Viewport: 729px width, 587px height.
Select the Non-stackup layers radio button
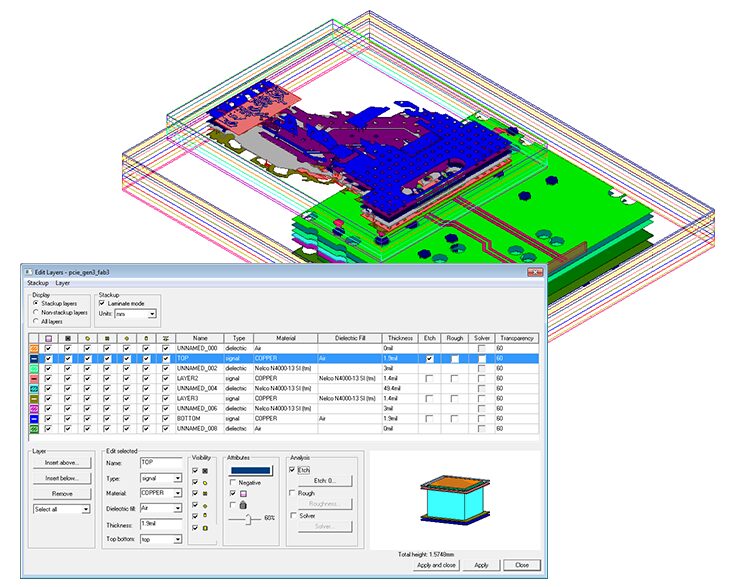tap(36, 312)
